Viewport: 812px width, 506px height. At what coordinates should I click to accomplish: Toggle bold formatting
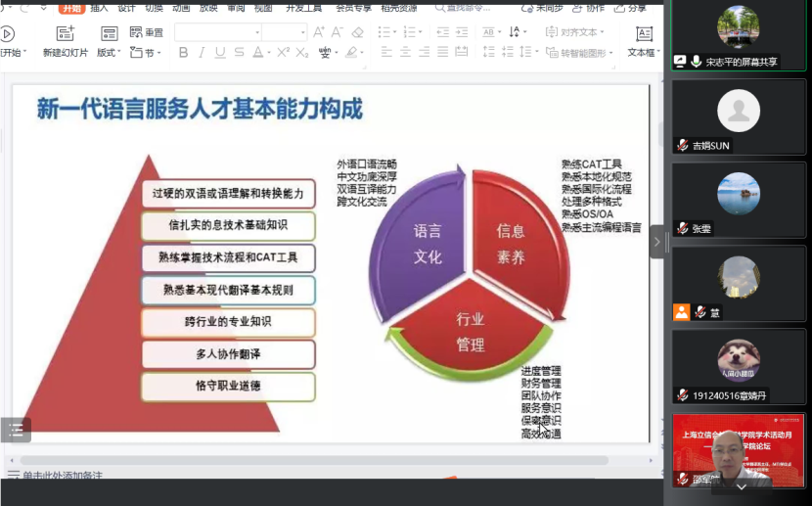[183, 53]
